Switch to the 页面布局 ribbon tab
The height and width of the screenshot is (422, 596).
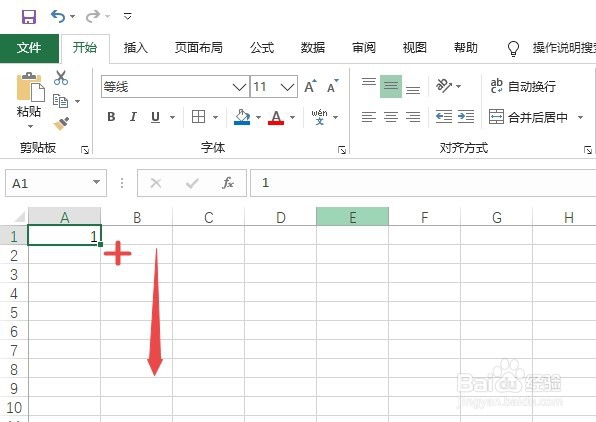tap(198, 48)
